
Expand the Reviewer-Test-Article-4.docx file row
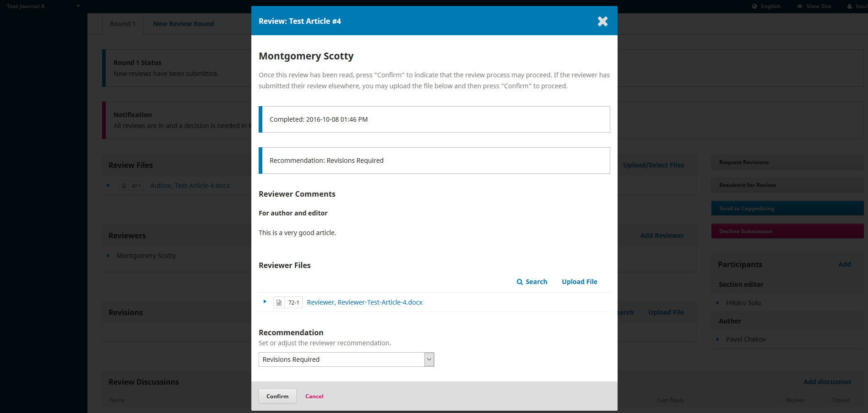265,302
